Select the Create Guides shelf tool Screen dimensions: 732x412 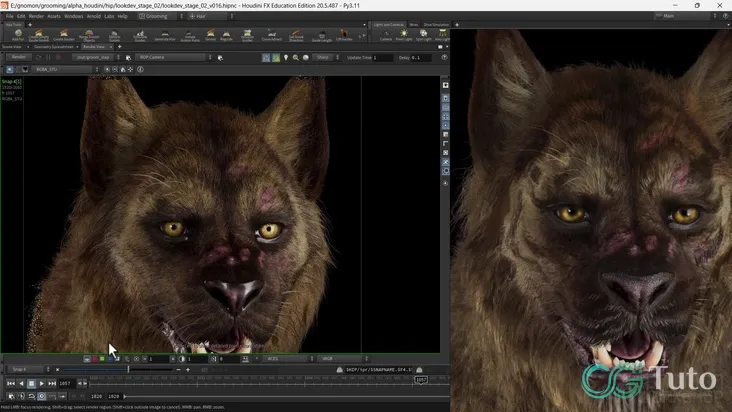pyautogui.click(x=64, y=35)
